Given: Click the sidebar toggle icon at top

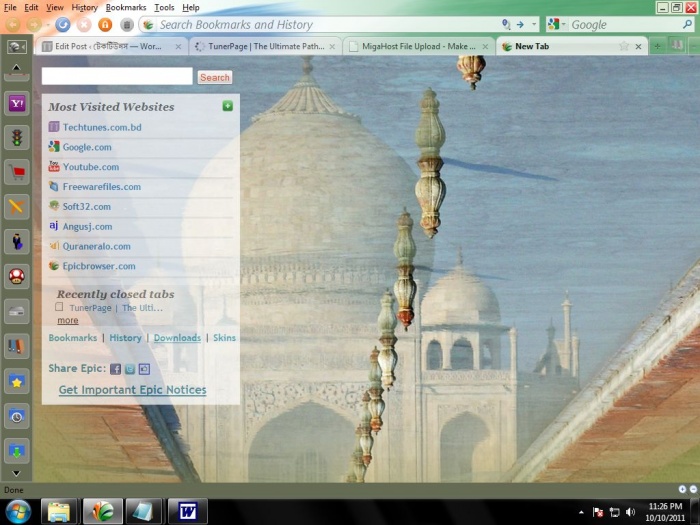Looking at the screenshot, I should (x=17, y=46).
